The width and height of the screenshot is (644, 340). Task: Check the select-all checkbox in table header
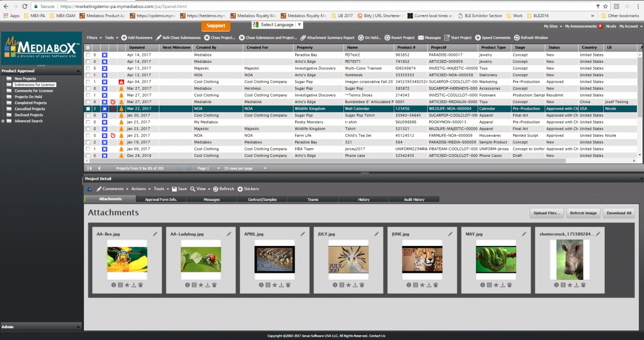(x=88, y=47)
